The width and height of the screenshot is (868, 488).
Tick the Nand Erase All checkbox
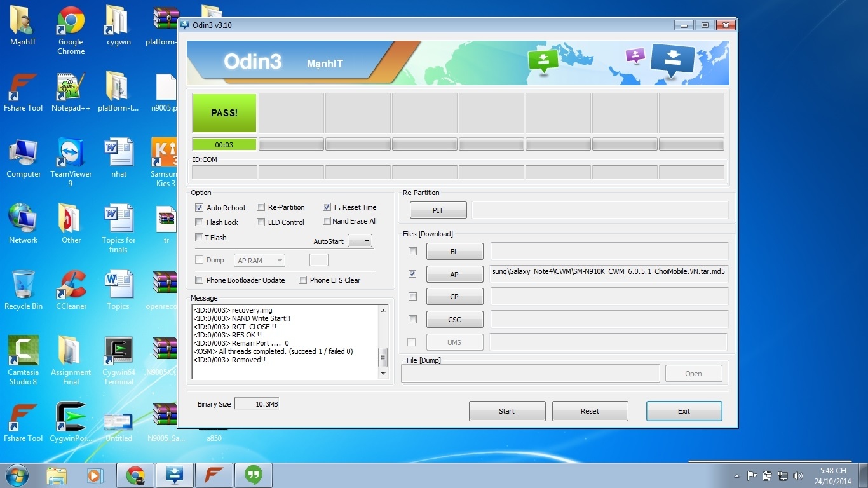(327, 221)
